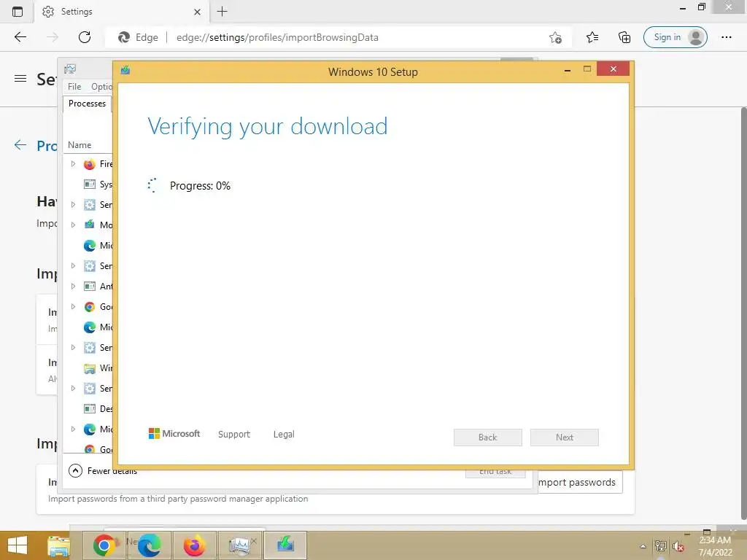Open the Edge settings hamburger menu
The height and width of the screenshot is (560, 747).
[20, 79]
